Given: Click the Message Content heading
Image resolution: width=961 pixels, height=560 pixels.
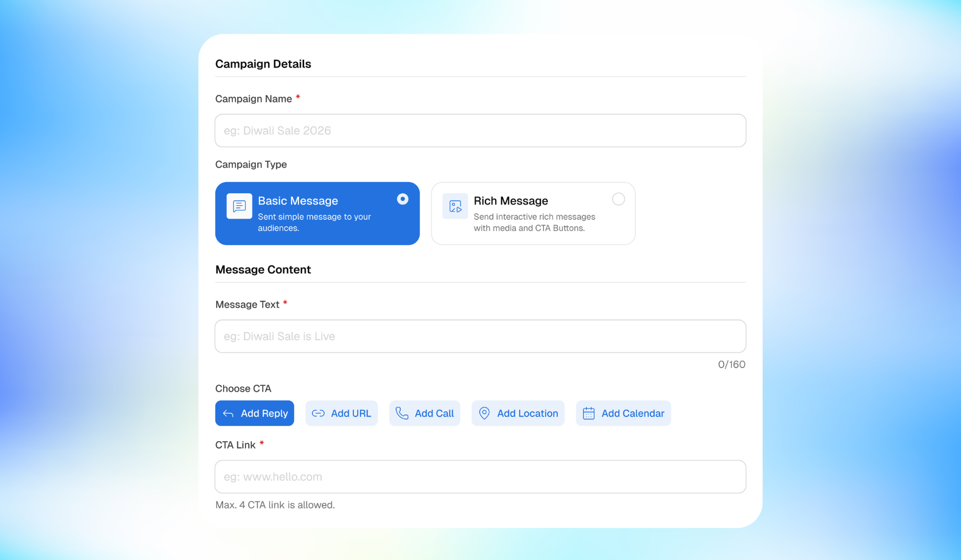Looking at the screenshot, I should 263,270.
